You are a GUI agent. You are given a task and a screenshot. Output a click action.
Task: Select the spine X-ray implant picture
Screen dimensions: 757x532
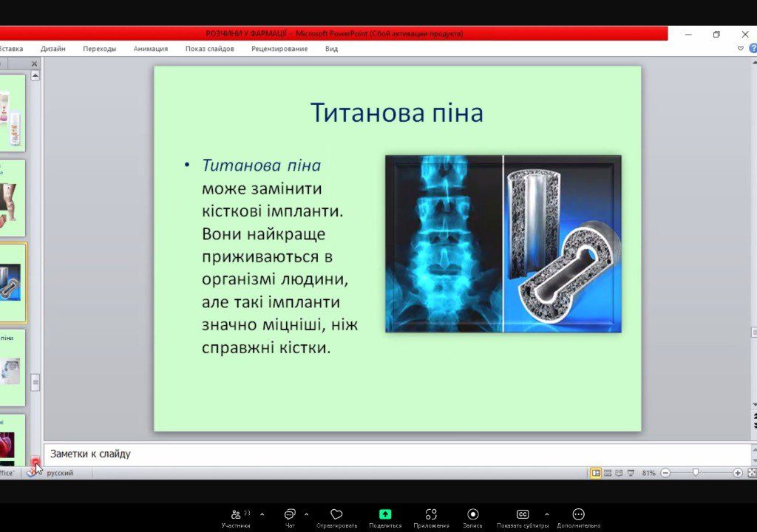point(503,244)
